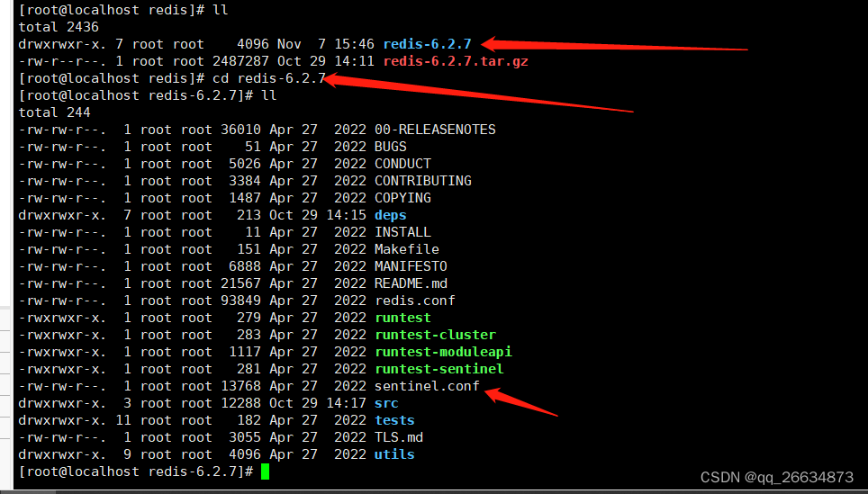Screen dimensions: 868x494
Task: Click size 12288 in src row
Action: click(241, 403)
